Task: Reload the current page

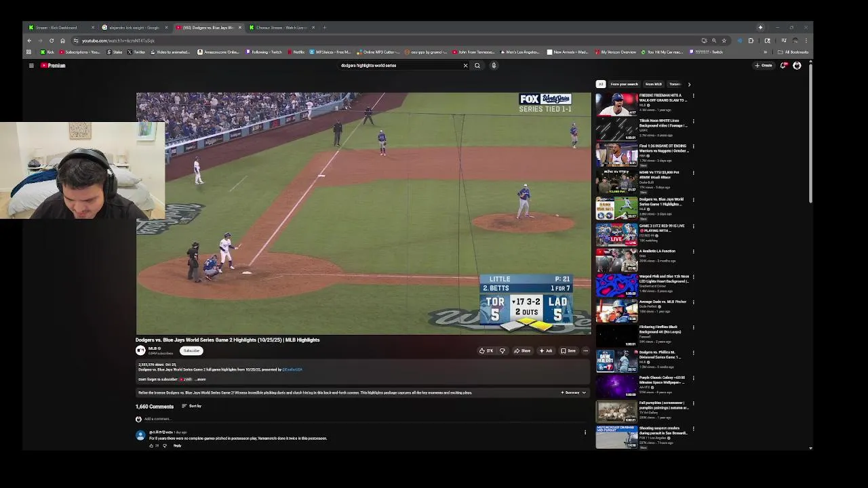Action: (x=52, y=41)
